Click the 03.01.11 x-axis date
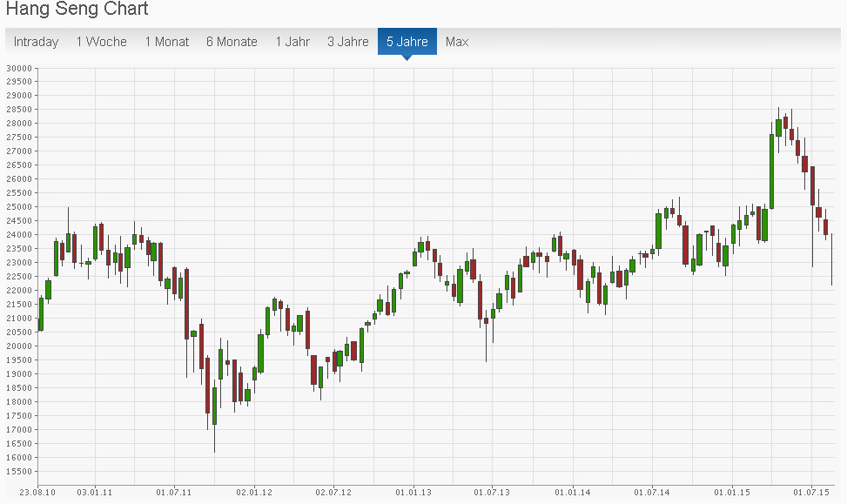 coord(95,493)
